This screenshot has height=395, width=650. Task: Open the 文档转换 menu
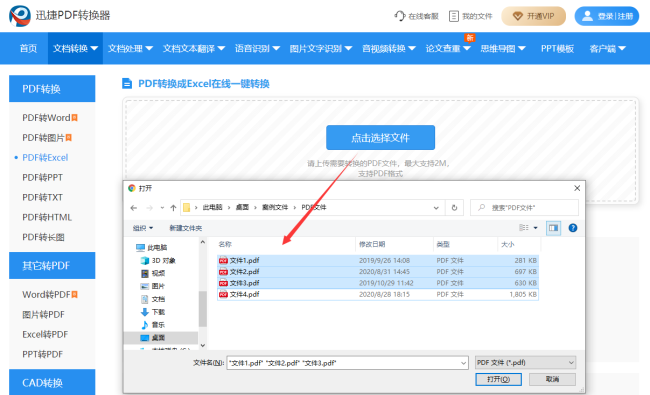(75, 48)
